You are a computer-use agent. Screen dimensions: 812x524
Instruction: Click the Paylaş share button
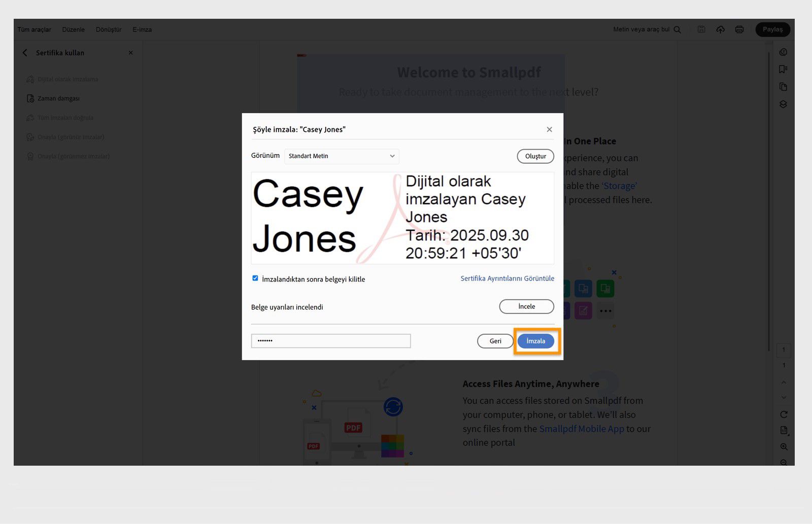click(773, 29)
